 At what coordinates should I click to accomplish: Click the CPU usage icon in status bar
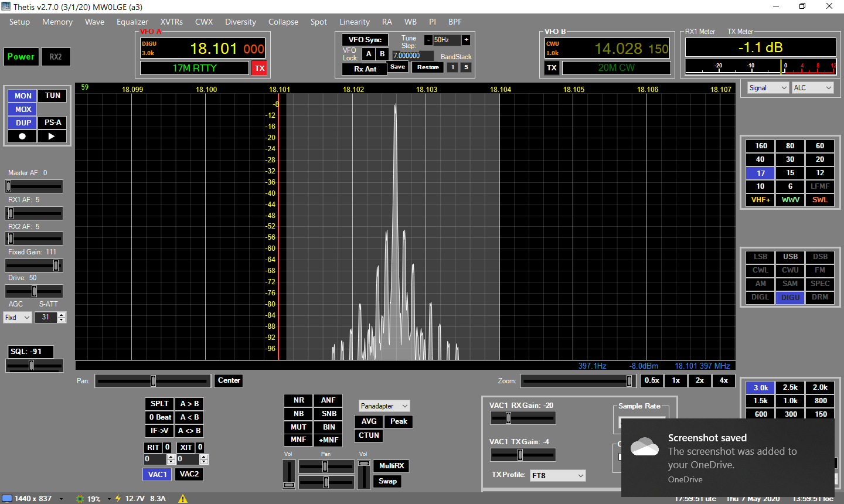click(x=80, y=499)
